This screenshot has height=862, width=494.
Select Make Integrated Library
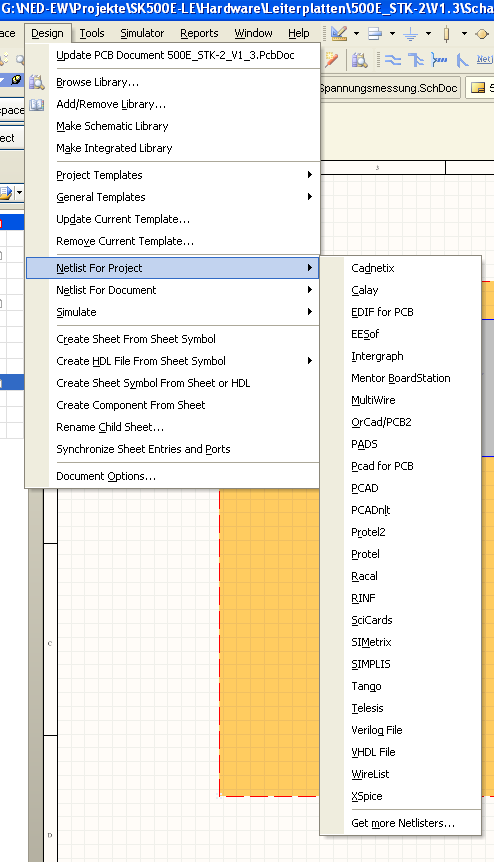click(173, 148)
